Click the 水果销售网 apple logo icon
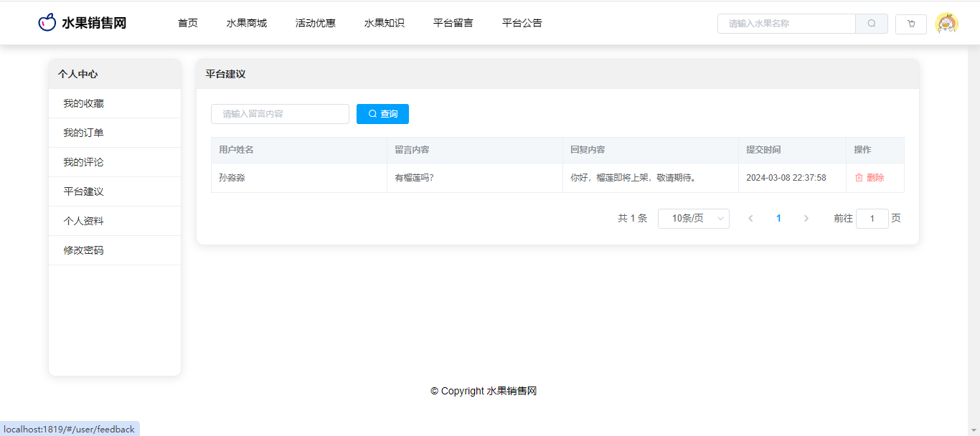Image resolution: width=980 pixels, height=436 pixels. (x=47, y=23)
